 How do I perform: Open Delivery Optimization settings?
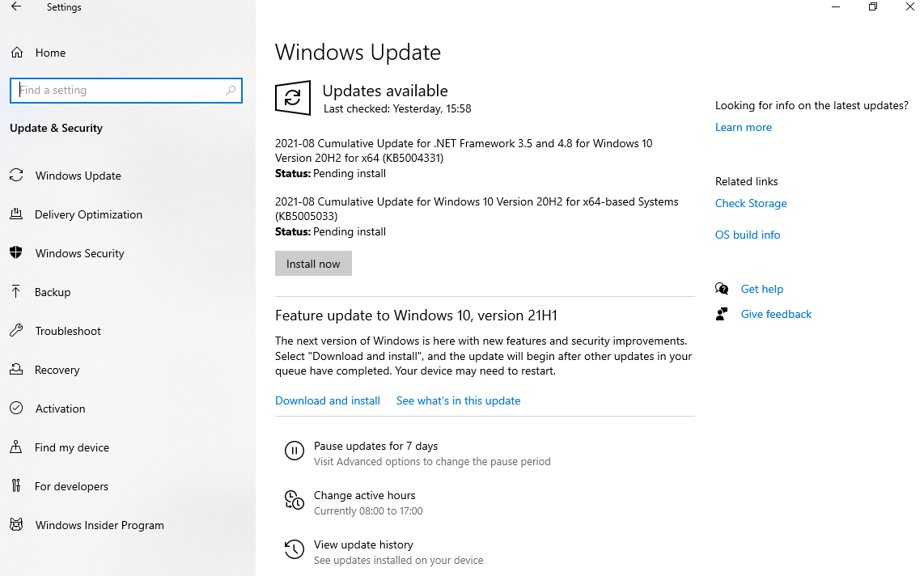point(89,214)
